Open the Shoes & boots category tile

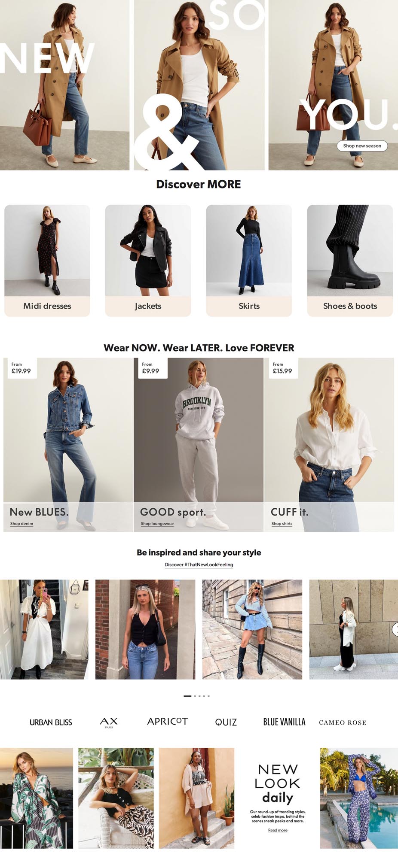(x=350, y=261)
